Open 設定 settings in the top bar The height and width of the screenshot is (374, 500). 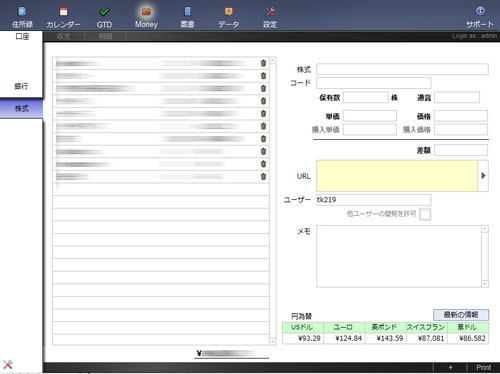[x=270, y=17]
